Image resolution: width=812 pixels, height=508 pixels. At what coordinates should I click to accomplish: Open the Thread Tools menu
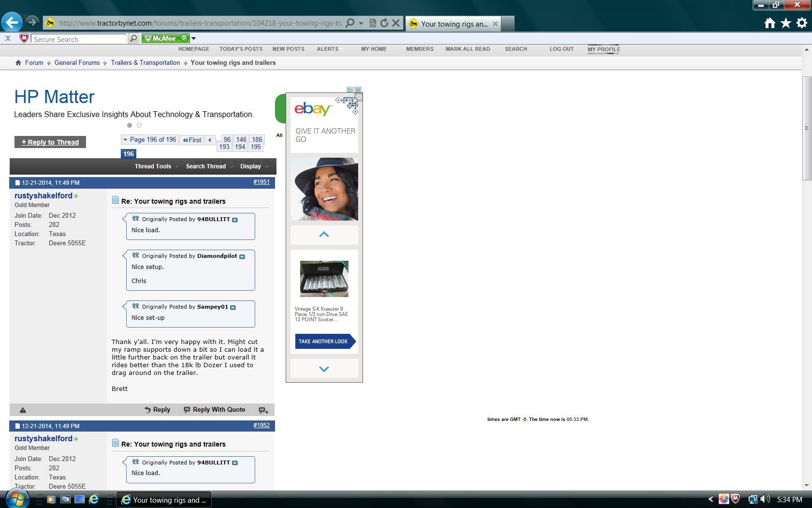pyautogui.click(x=153, y=166)
